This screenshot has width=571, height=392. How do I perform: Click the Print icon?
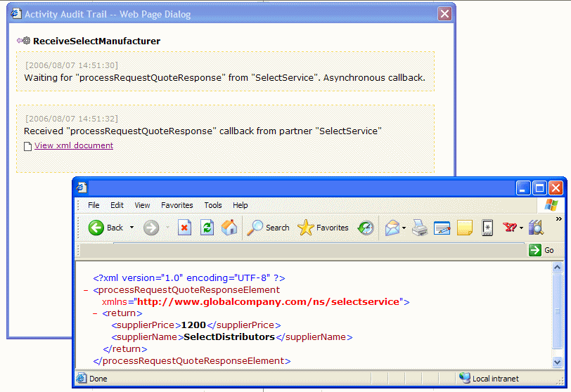420,228
